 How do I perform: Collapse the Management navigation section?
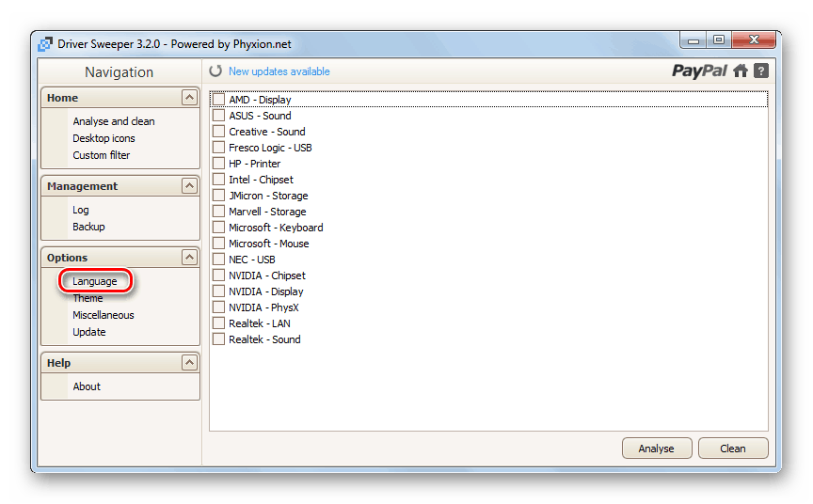[x=189, y=185]
